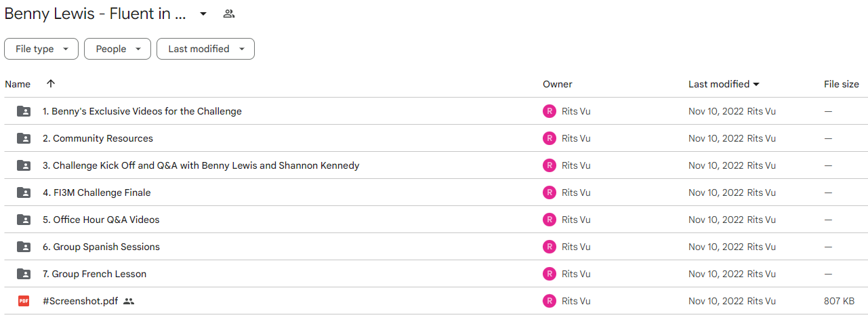This screenshot has width=868, height=326.
Task: Click the folder icon for FI3M Challenge Finale
Action: 24,192
